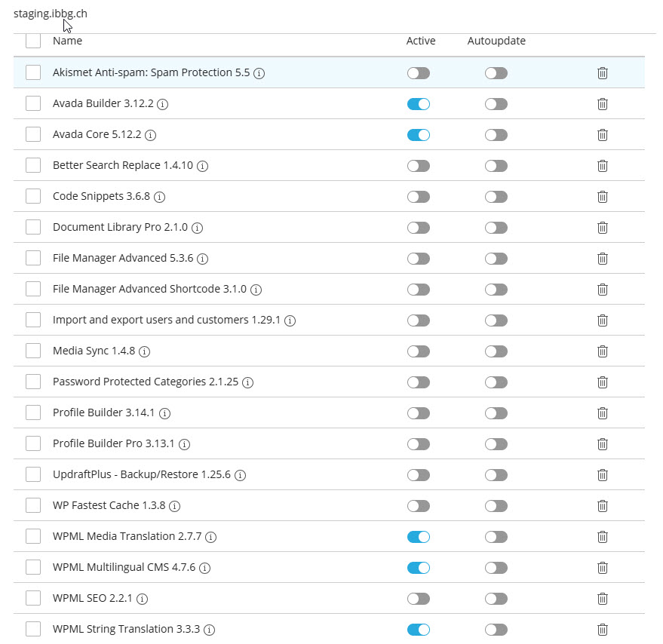Delete WP Fastest Cache plugin

tap(603, 506)
